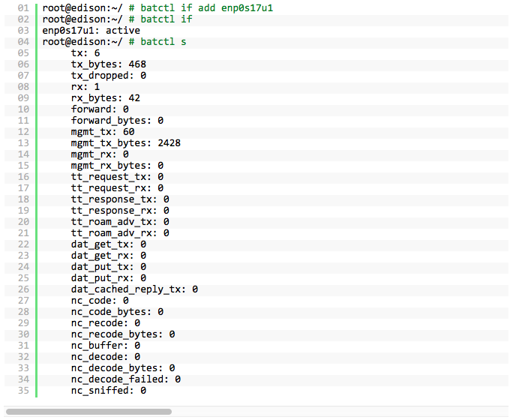Click line number 35 in the gutter
The width and height of the screenshot is (513, 420).
point(23,391)
